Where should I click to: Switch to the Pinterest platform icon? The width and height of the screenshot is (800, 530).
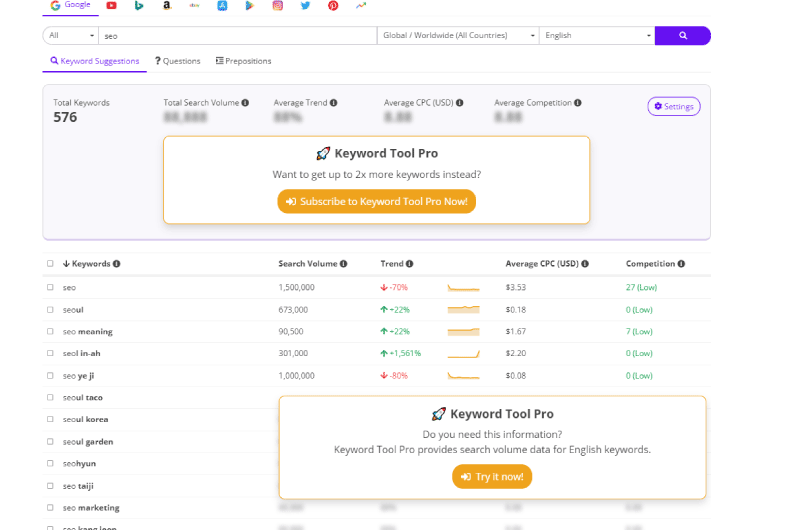pos(333,6)
